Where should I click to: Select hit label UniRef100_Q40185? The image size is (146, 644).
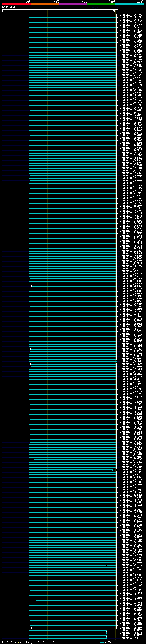[x=131, y=20]
